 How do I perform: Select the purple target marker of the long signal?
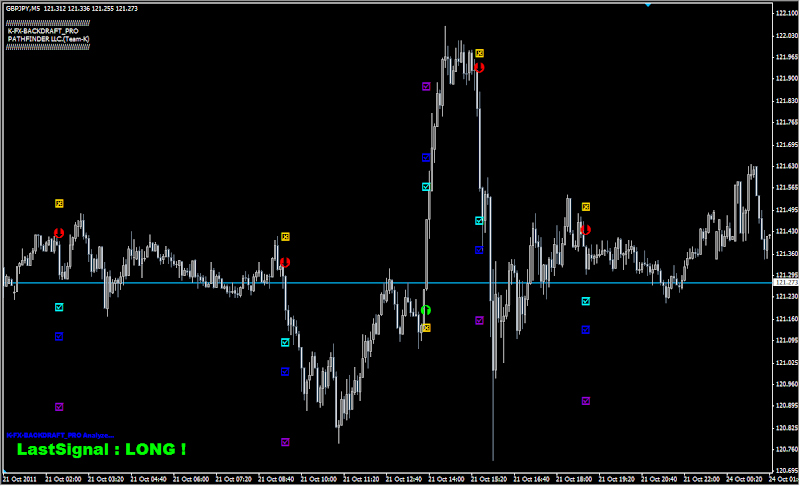pos(426,87)
